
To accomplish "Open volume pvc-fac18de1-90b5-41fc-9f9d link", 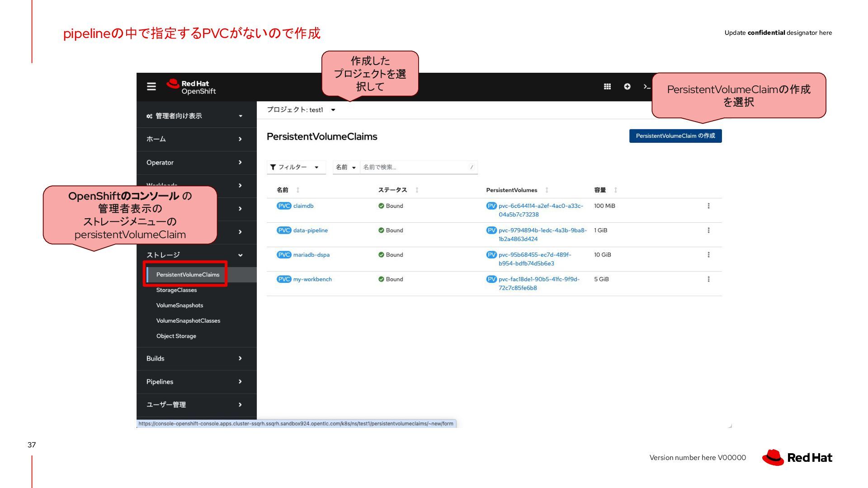I will click(539, 283).
